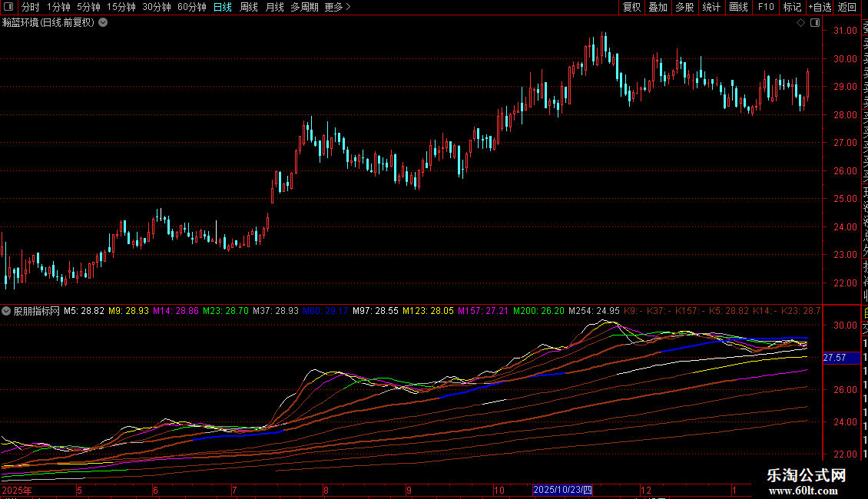Click the M23: 28.70 green indicator label

pos(226,311)
